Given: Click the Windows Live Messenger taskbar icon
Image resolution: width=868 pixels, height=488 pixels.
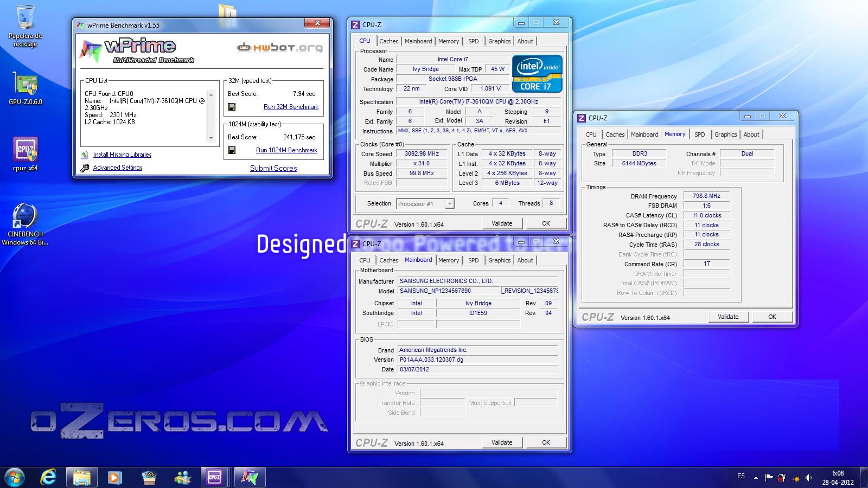Looking at the screenshot, I should [x=183, y=477].
